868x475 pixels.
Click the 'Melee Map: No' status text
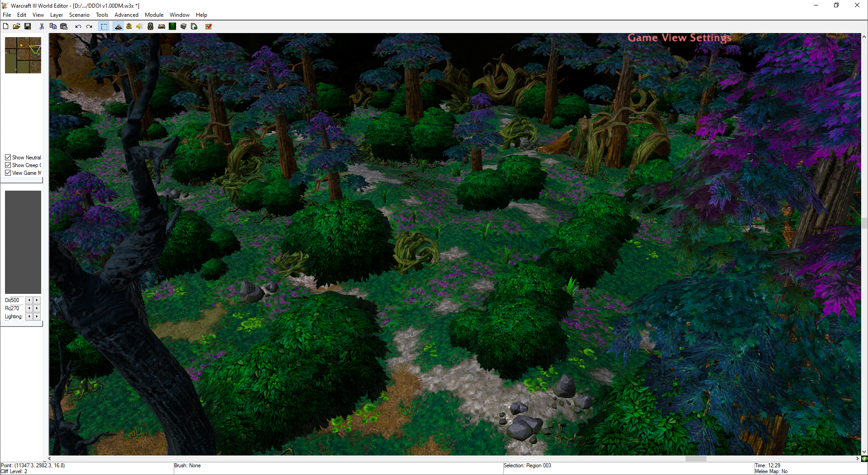(x=771, y=471)
